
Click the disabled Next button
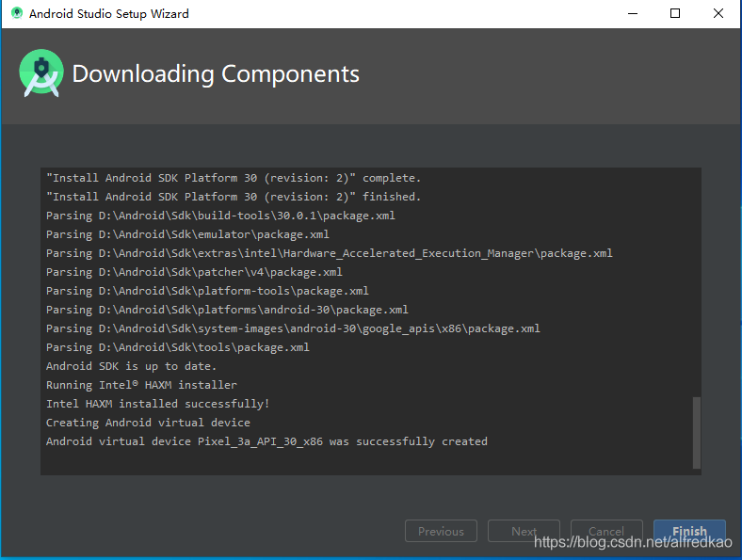pyautogui.click(x=524, y=531)
